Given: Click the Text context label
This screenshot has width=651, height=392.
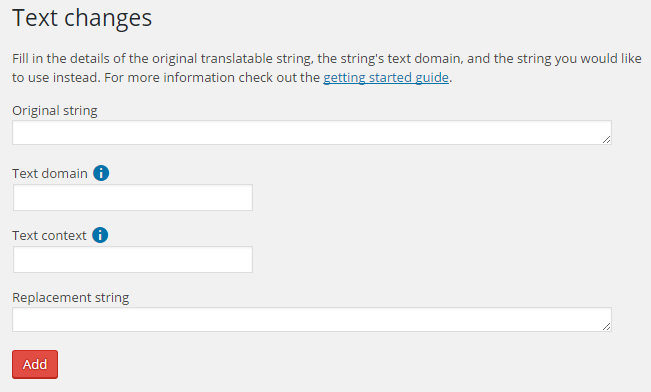Looking at the screenshot, I should [49, 235].
